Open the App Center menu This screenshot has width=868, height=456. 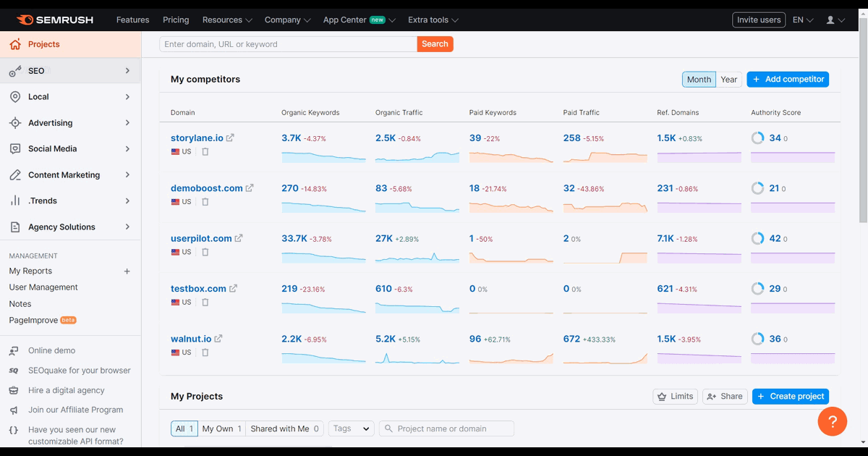pos(359,20)
